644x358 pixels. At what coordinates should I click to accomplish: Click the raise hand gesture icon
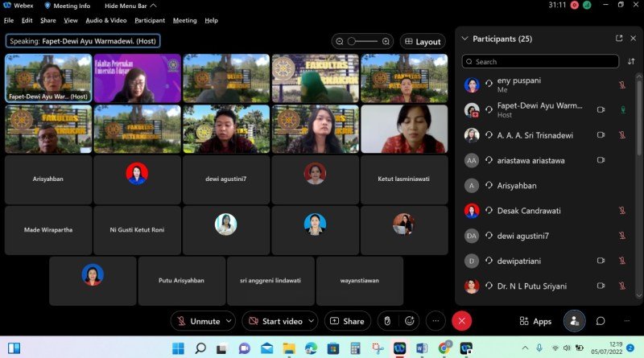tap(386, 321)
